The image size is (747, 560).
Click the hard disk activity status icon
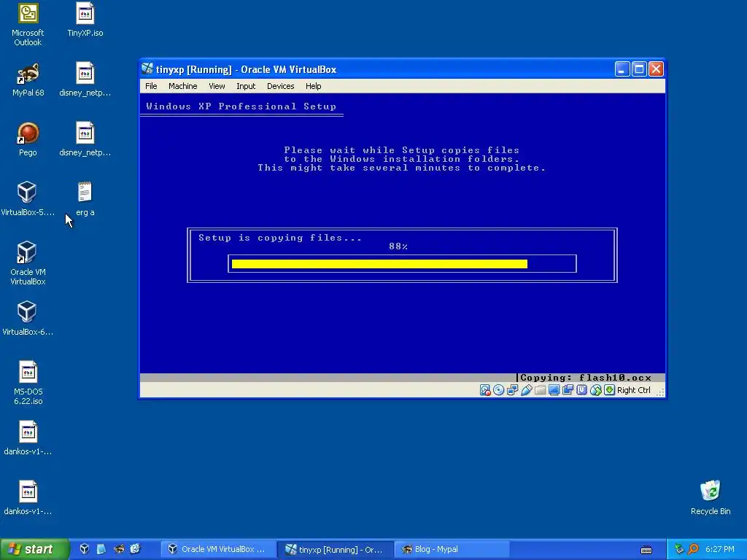point(485,390)
